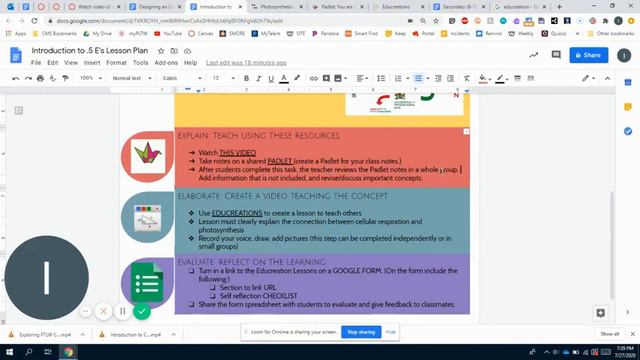Toggle bulleted list formatting
Screen dimensions: 640x360
[x=418, y=78]
